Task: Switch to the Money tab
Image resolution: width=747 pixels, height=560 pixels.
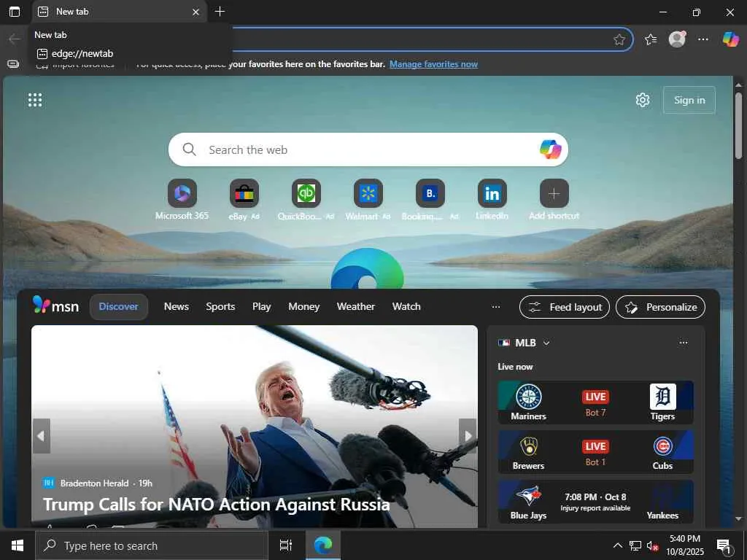Action: [x=304, y=307]
